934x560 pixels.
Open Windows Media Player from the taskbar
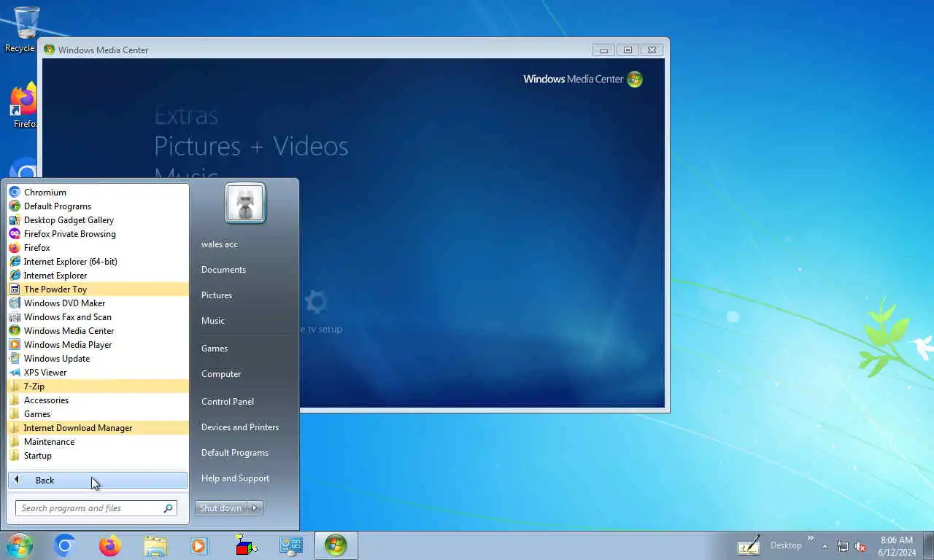[x=200, y=545]
